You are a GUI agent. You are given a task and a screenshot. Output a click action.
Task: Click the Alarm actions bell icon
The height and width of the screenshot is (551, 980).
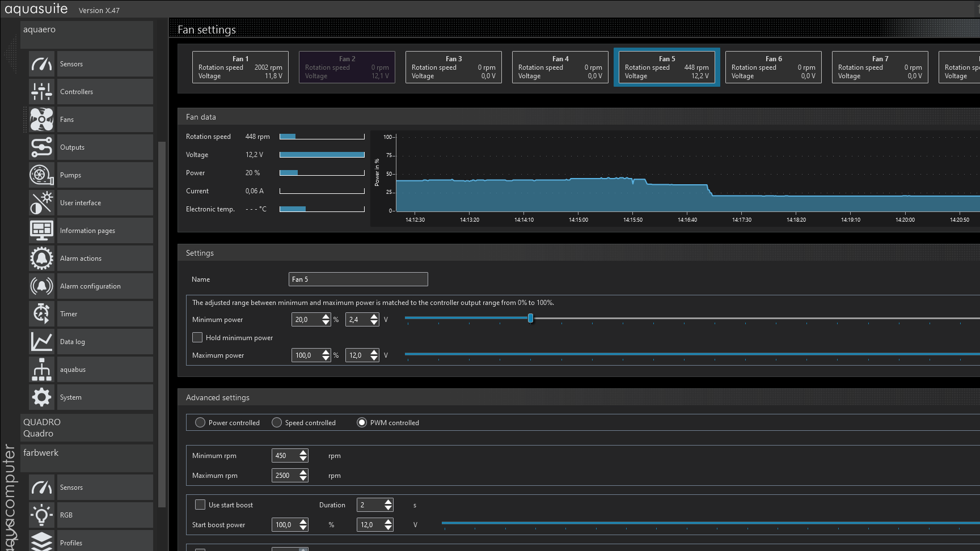pos(41,258)
